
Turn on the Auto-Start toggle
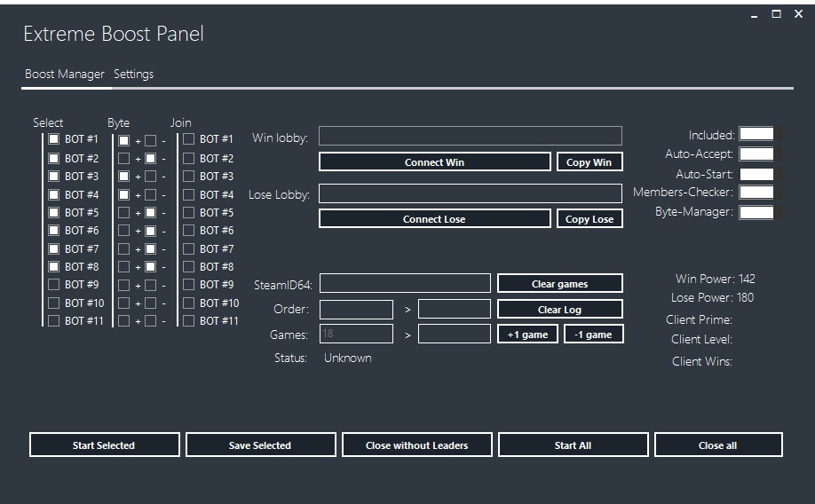click(x=756, y=175)
